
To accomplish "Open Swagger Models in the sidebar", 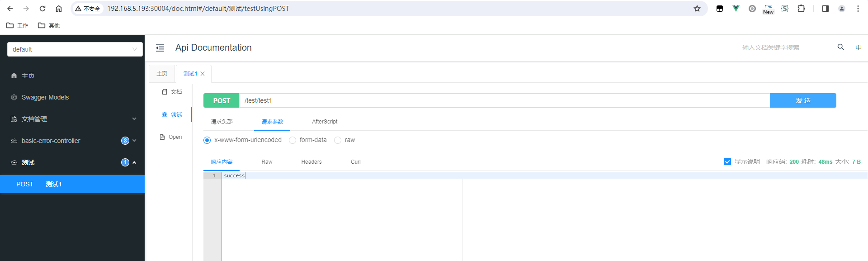I will click(x=72, y=97).
